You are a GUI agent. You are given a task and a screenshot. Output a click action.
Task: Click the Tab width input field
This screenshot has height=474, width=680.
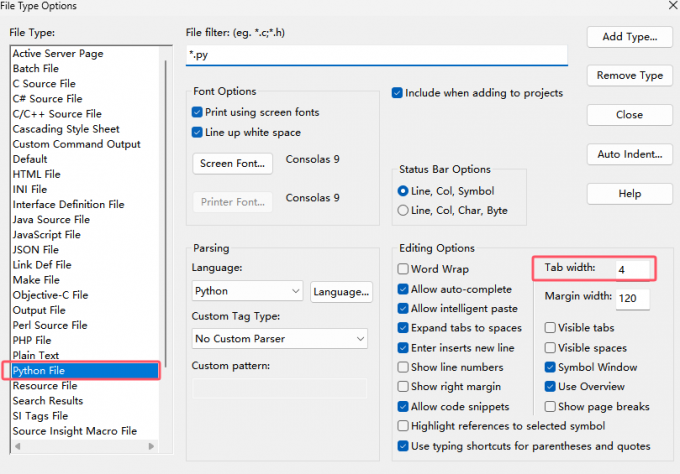coord(632,270)
